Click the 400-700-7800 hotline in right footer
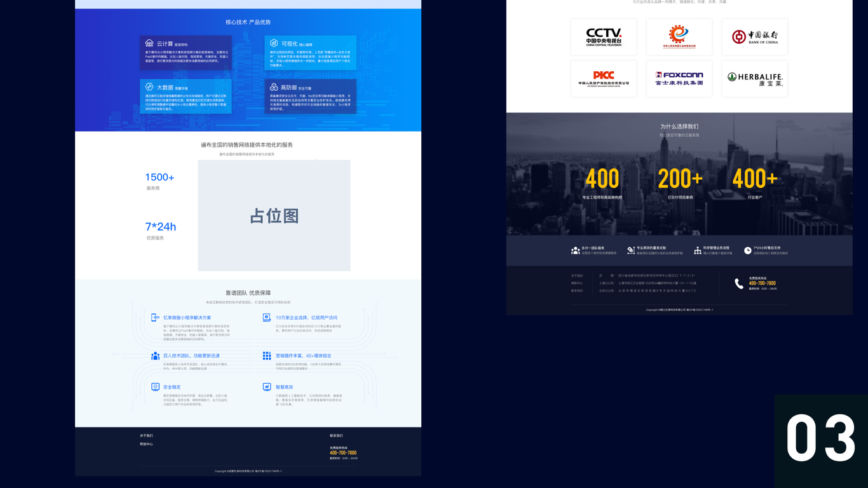 [762, 283]
